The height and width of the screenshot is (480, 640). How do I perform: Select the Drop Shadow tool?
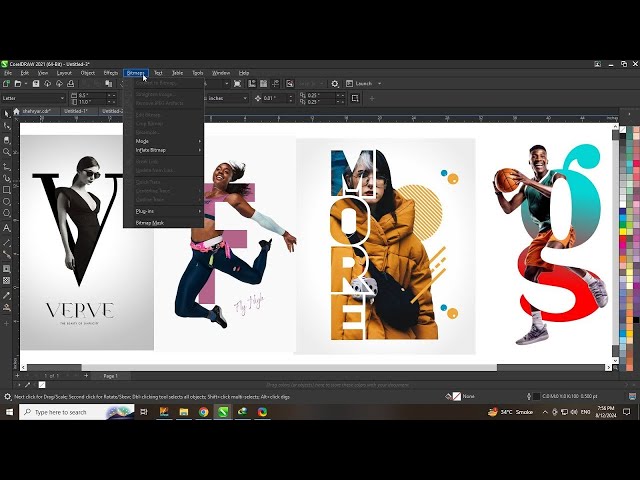(7, 269)
